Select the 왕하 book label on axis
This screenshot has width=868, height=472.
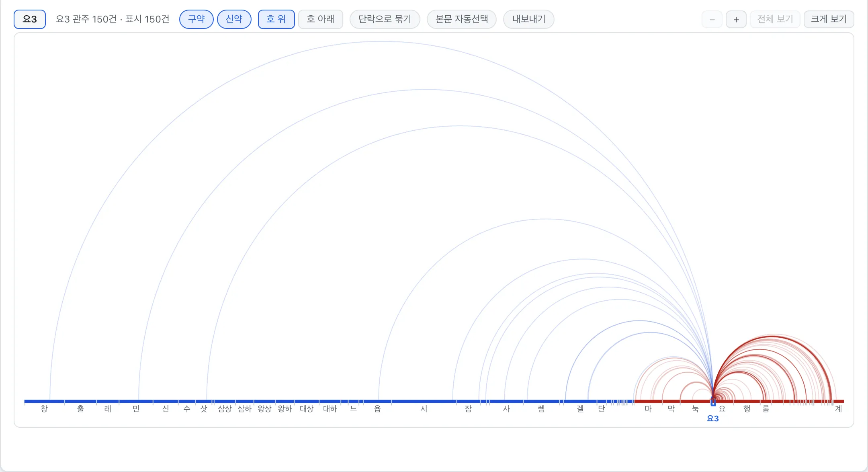pos(285,409)
